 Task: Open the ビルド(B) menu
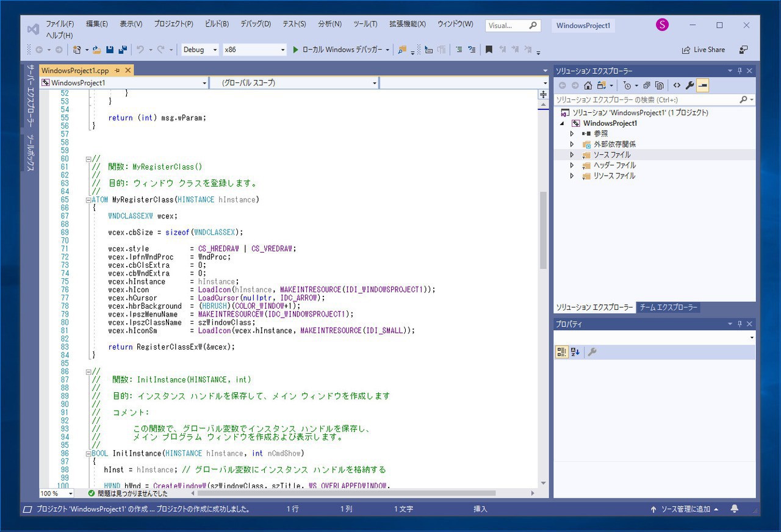pyautogui.click(x=217, y=24)
